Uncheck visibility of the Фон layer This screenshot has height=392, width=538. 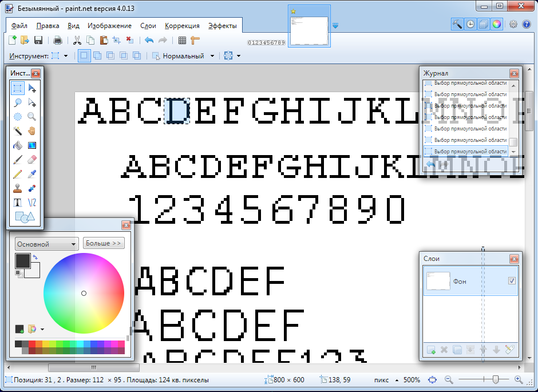512,281
